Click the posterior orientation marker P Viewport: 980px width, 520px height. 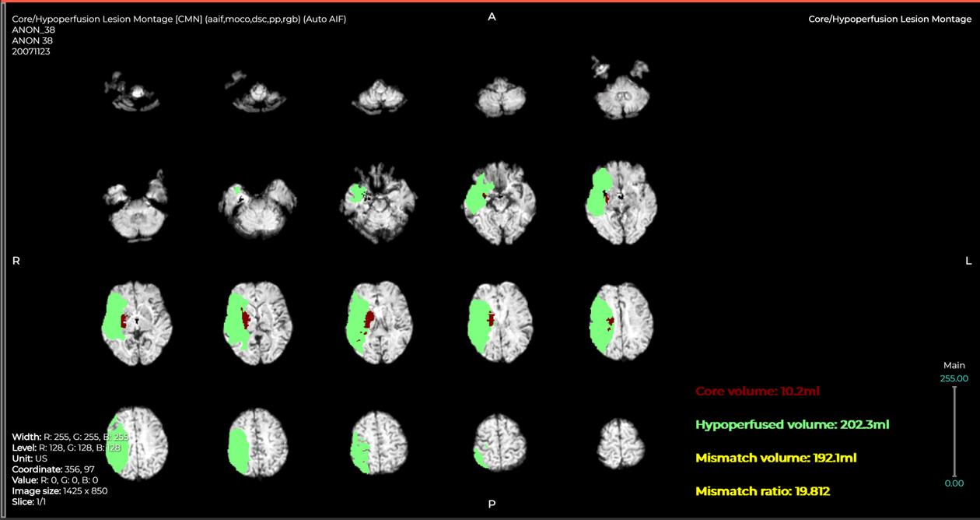click(492, 504)
